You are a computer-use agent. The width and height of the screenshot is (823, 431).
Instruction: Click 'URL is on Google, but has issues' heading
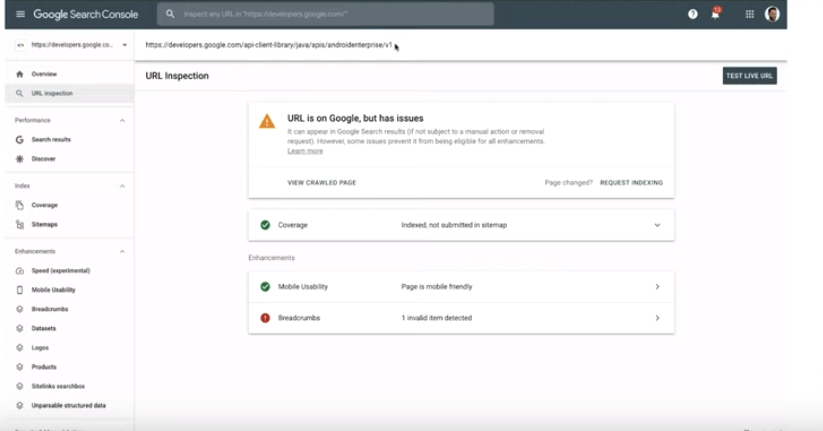click(355, 119)
